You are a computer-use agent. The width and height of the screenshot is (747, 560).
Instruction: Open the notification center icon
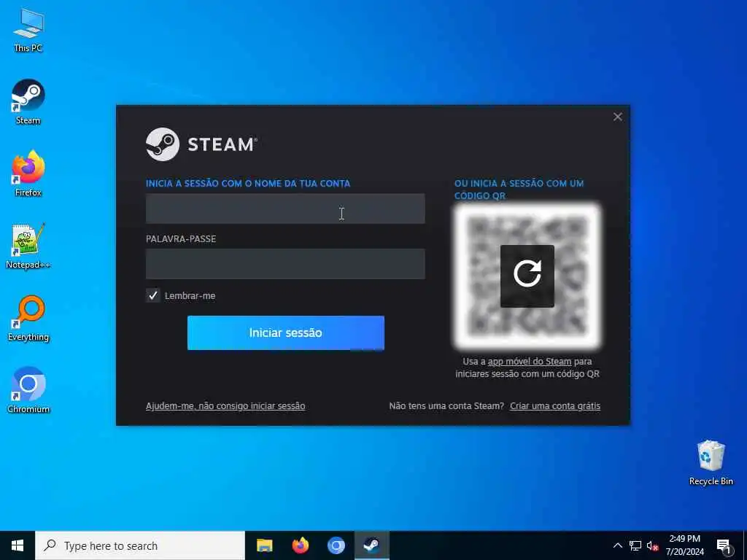(x=724, y=546)
